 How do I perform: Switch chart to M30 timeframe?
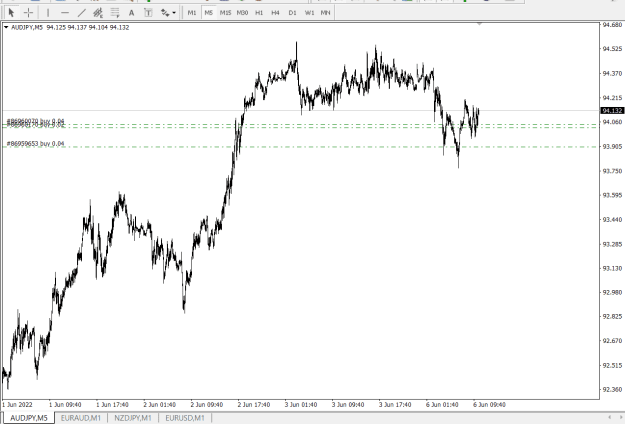pyautogui.click(x=242, y=13)
